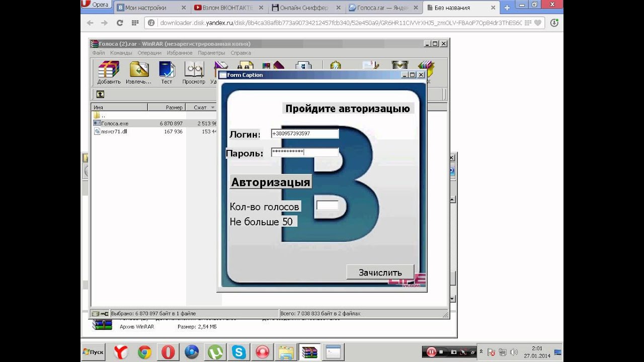Screen dimensions: 644x362
Task: Reload the page with the refresh icon
Action: point(120,23)
